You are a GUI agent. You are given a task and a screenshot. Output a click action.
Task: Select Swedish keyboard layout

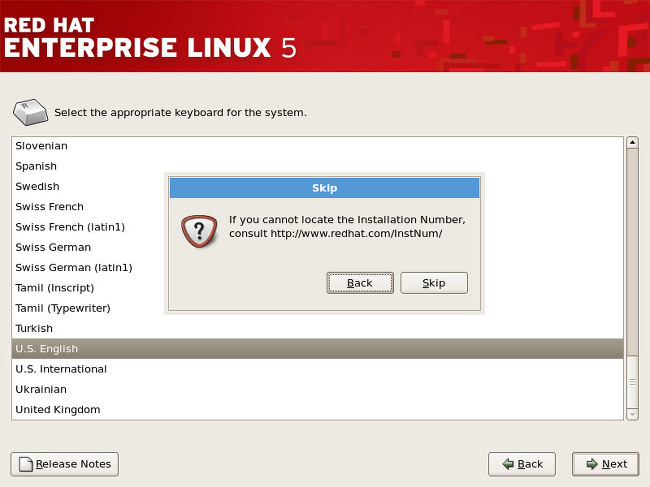coord(317,187)
